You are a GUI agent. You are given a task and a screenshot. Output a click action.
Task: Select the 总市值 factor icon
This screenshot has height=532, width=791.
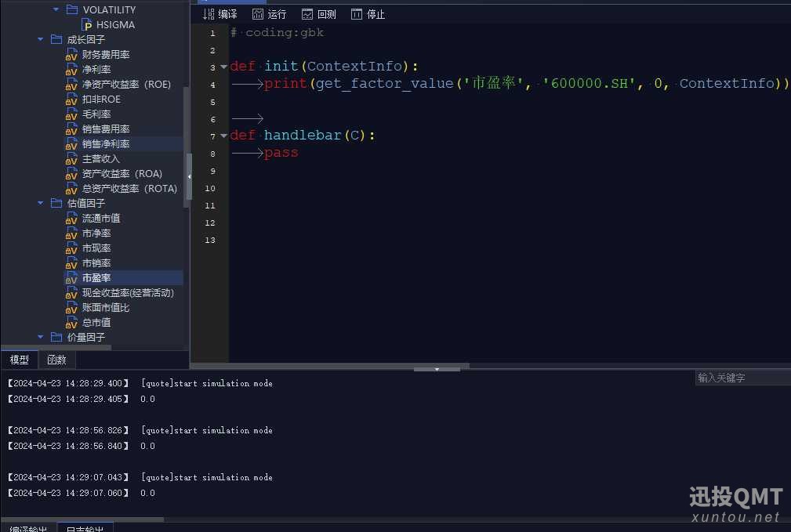click(x=71, y=322)
